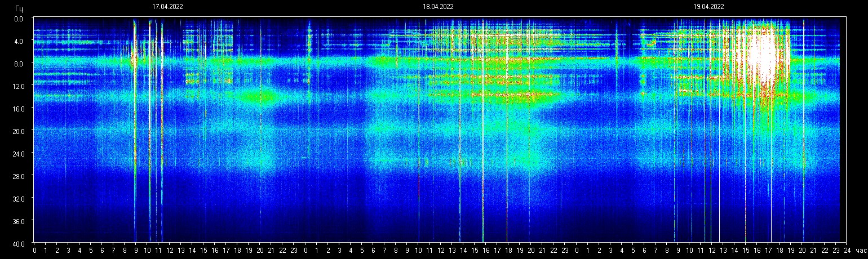Select the 16.0 frequency axis label

tap(19, 109)
